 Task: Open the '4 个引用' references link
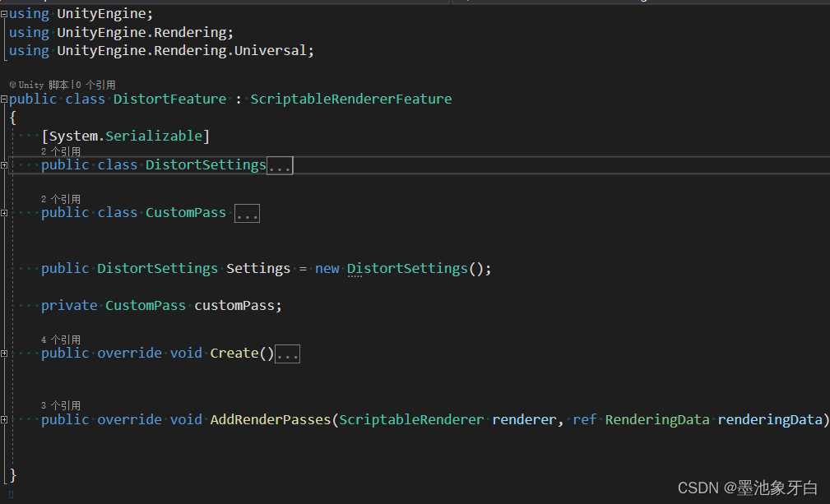(61, 340)
